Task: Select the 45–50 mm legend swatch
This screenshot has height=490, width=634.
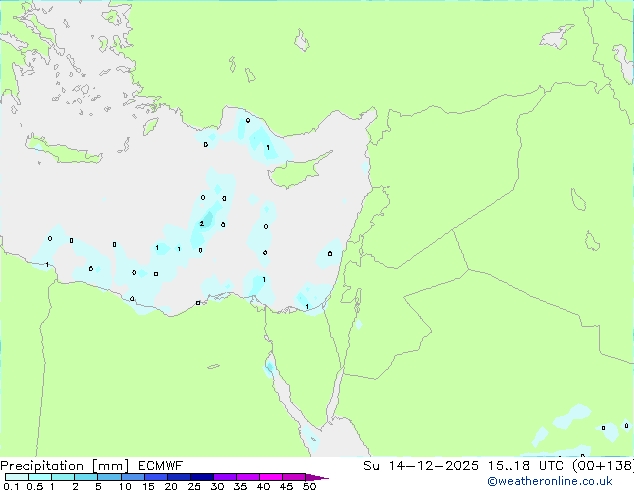Action: (294, 477)
